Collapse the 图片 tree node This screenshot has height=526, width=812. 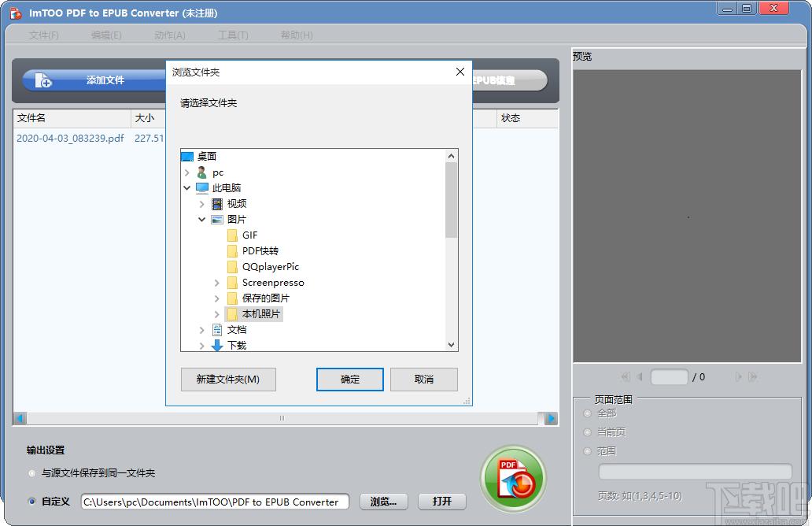pos(202,220)
